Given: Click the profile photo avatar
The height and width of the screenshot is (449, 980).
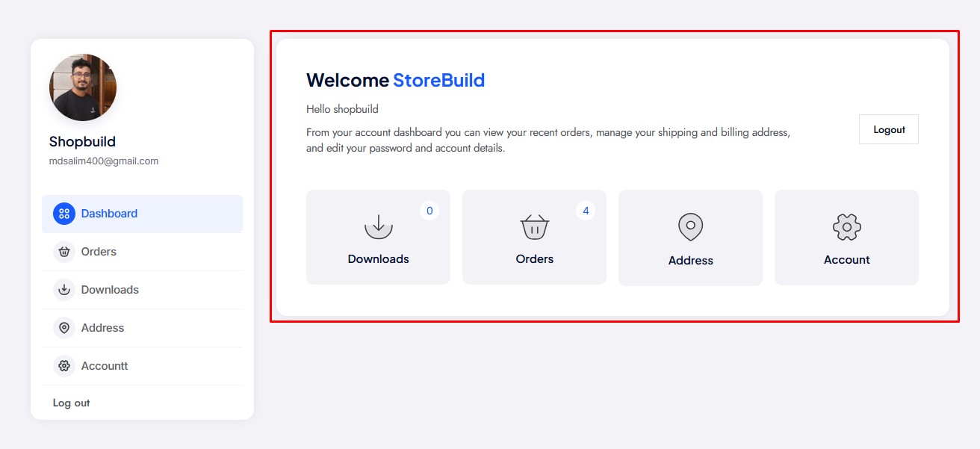Looking at the screenshot, I should tap(83, 87).
